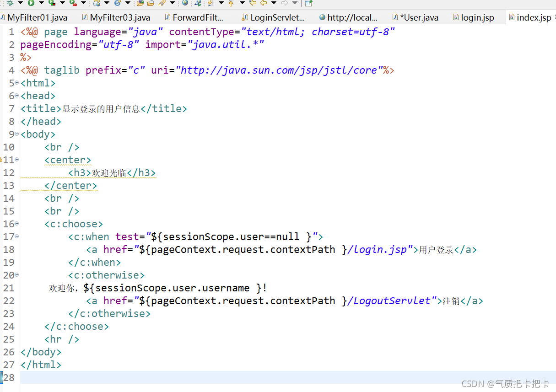This screenshot has width=556, height=392.
Task: Collapse the body fold marker on line 9
Action: pyautogui.click(x=17, y=134)
